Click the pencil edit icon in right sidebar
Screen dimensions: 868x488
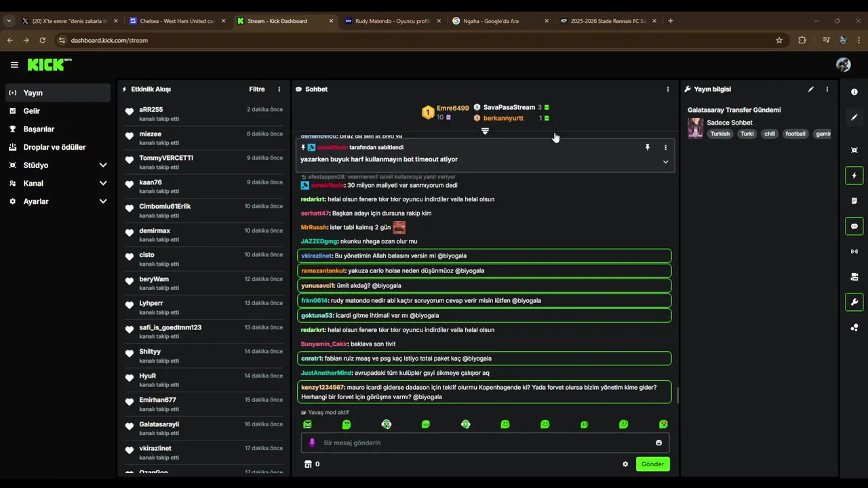coord(854,117)
